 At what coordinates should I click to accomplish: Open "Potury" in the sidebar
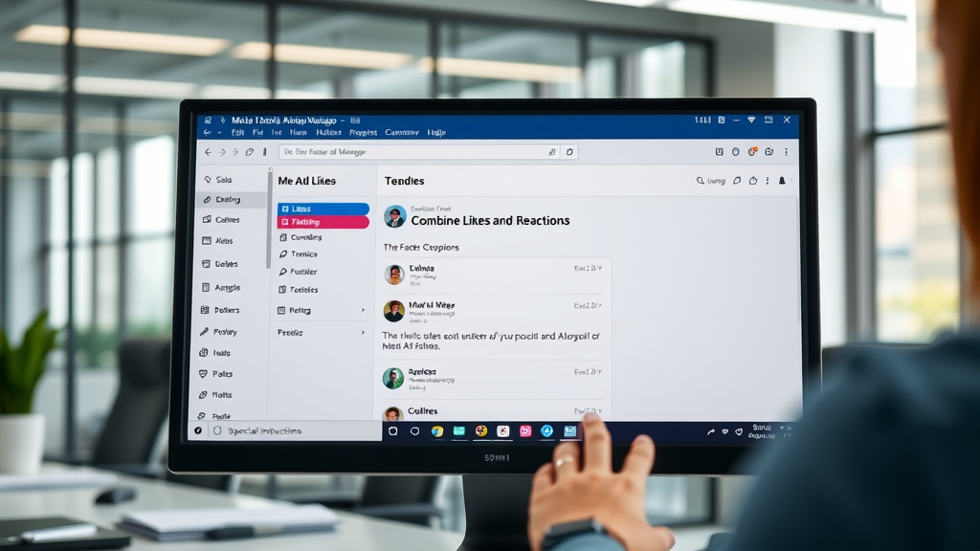(x=219, y=332)
